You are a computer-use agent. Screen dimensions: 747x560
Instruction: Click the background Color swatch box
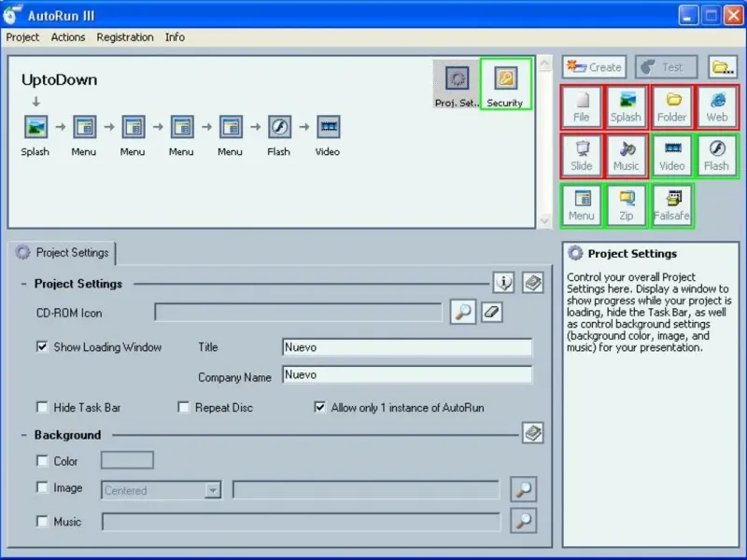[x=127, y=460]
